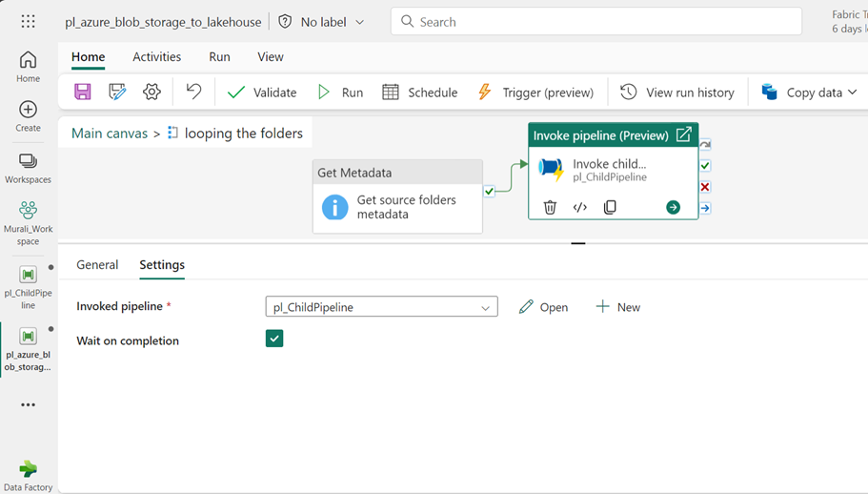The height and width of the screenshot is (494, 868).
Task: Click the red On-fail connector on Invoke pipeline
Action: point(705,187)
